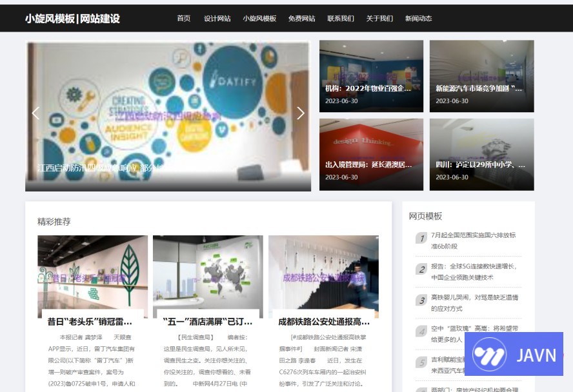
Task: Click the headline 成都铁路公安处通报高...
Action: (324, 322)
